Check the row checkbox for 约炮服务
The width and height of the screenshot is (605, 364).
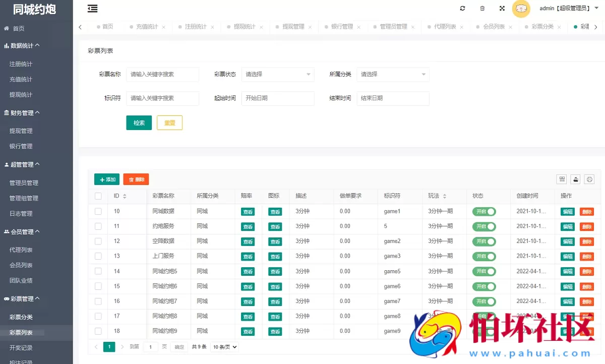(98, 226)
